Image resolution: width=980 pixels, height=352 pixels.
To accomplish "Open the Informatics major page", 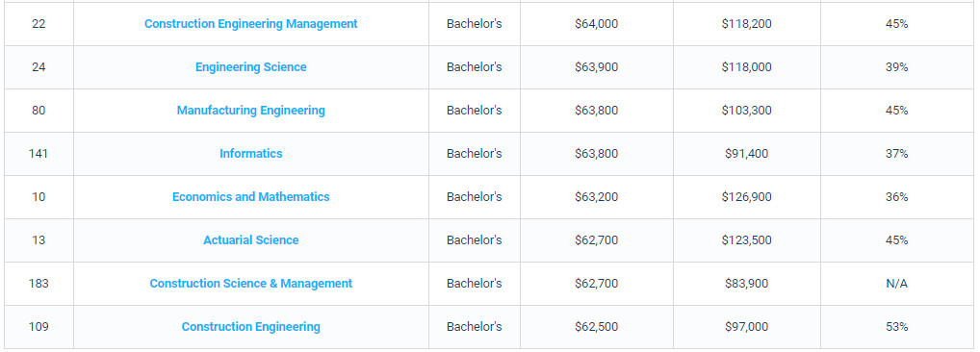I will (x=250, y=154).
